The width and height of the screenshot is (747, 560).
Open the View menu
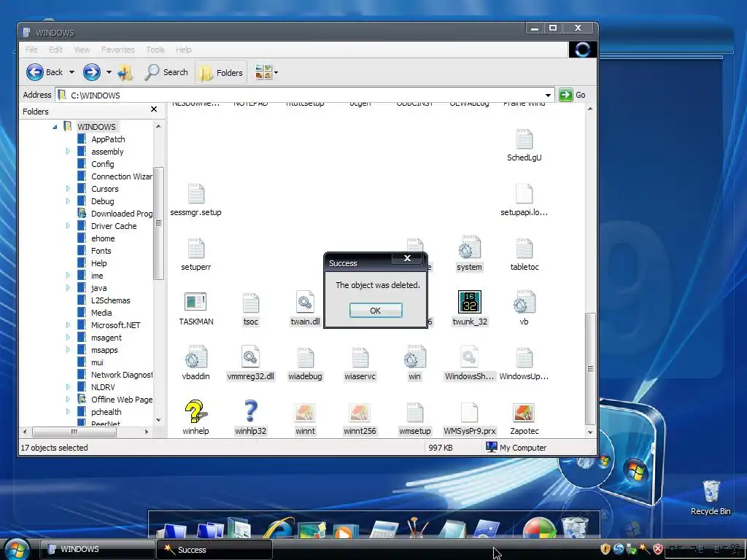point(82,50)
